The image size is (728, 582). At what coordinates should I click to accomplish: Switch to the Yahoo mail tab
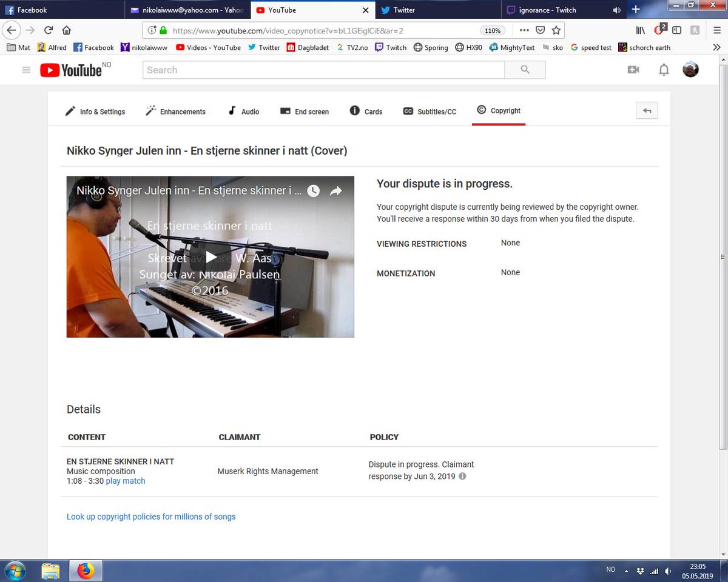[x=187, y=10]
